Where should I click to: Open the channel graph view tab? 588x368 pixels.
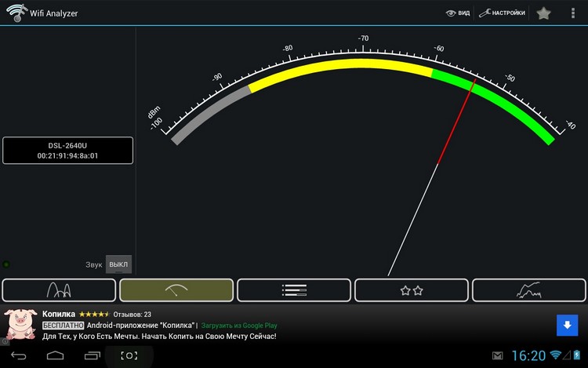pos(59,290)
